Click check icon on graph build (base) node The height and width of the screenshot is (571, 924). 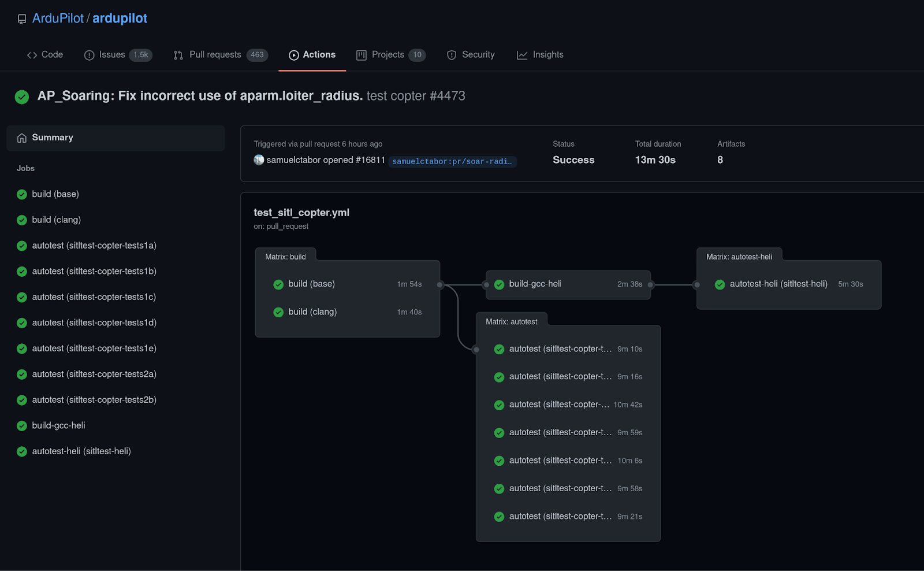click(x=278, y=284)
